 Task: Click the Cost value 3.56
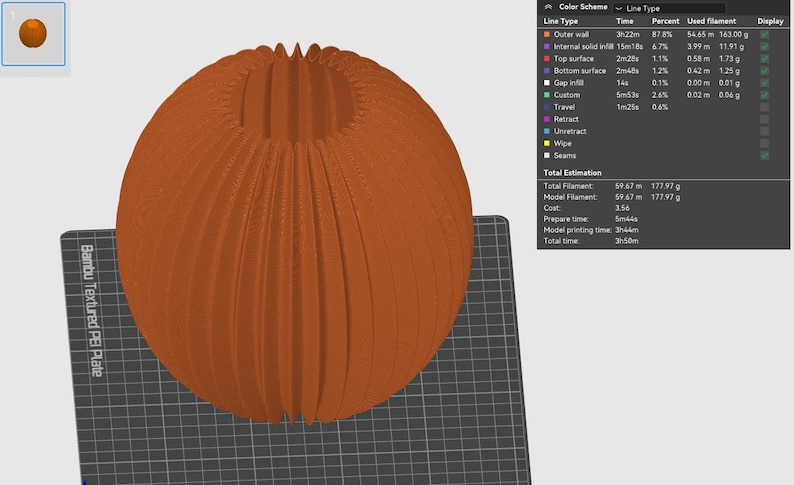point(622,208)
